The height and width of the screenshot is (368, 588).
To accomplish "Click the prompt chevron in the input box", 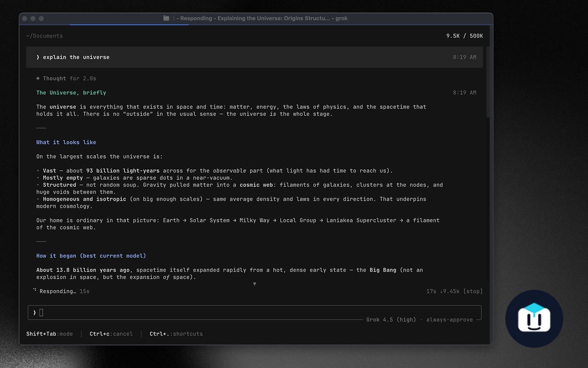I will click(x=34, y=313).
